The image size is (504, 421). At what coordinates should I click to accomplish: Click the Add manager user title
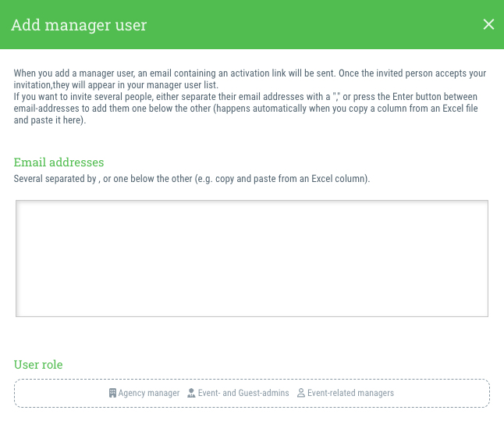79,25
